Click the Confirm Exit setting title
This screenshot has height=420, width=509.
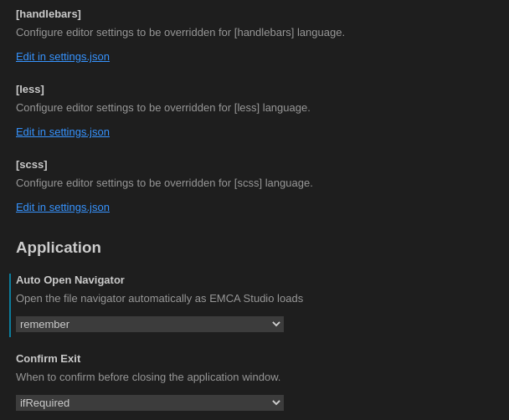48,359
